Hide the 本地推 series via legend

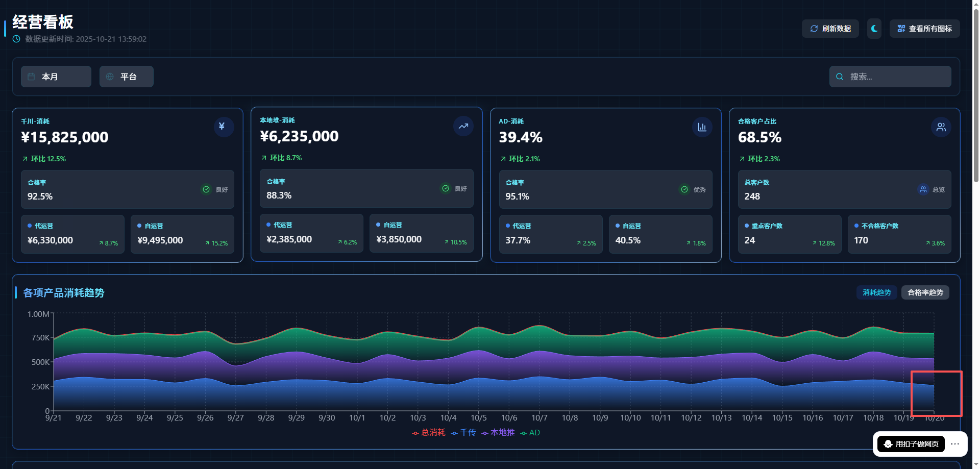click(498, 433)
